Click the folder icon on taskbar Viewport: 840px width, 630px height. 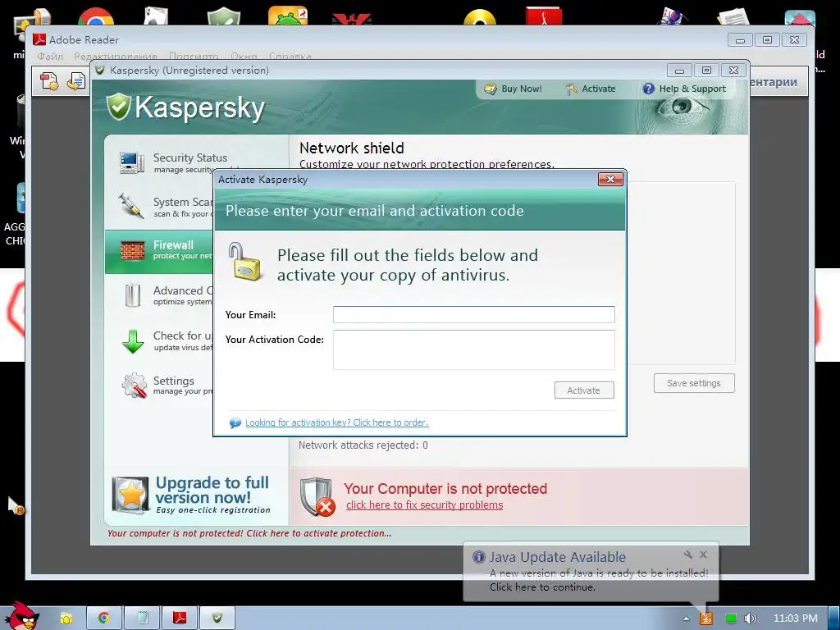[x=66, y=619]
